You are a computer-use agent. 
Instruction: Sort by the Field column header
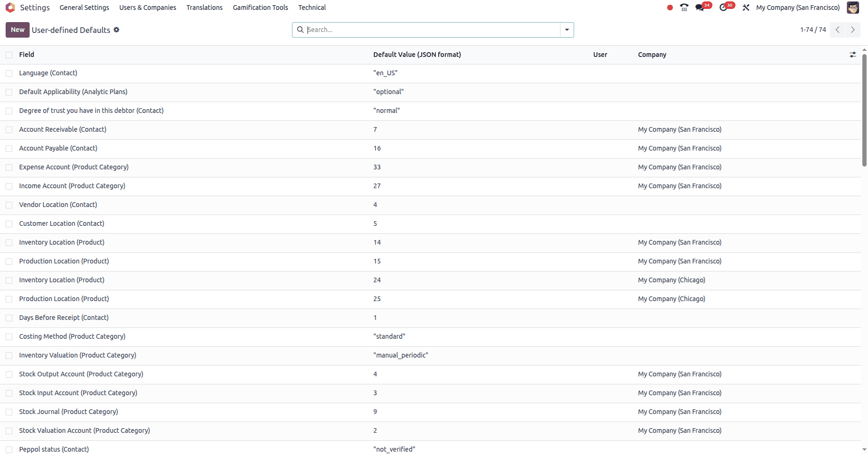tap(27, 55)
